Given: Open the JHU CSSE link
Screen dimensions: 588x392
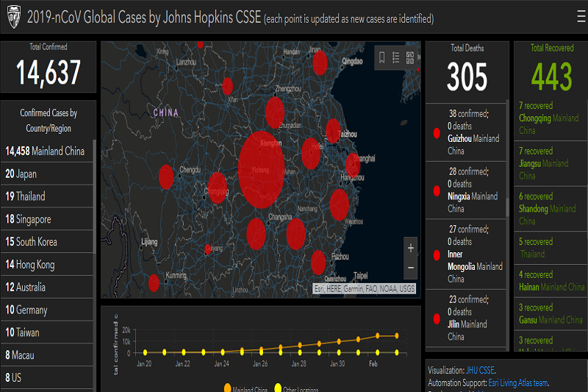Looking at the screenshot, I should 480,370.
